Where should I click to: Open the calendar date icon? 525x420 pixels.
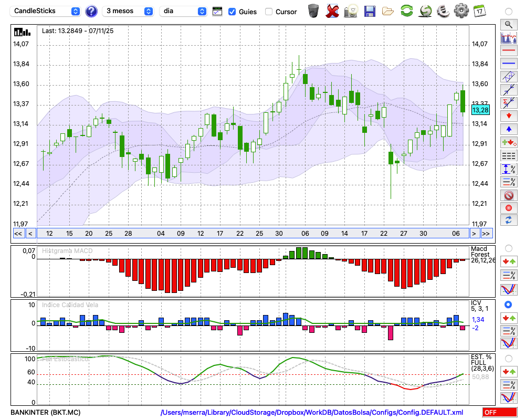[479, 11]
